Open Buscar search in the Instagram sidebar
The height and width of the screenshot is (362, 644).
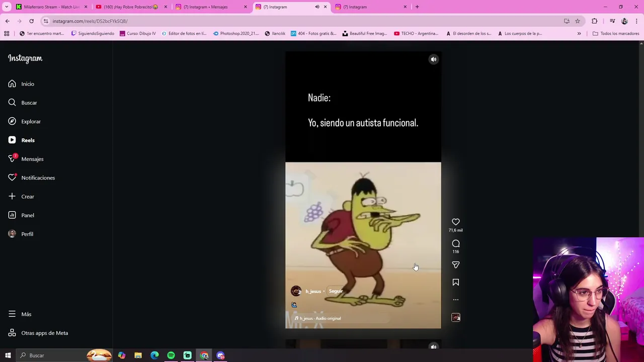(x=23, y=103)
